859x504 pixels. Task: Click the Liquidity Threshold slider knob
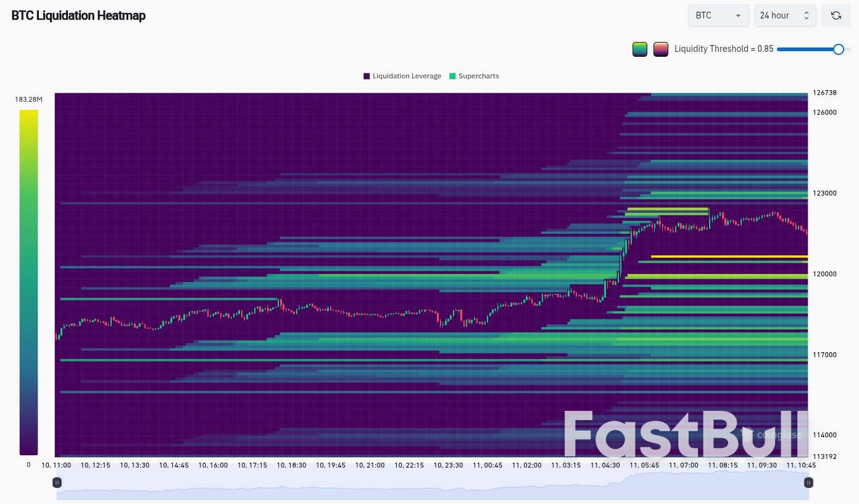[x=839, y=49]
